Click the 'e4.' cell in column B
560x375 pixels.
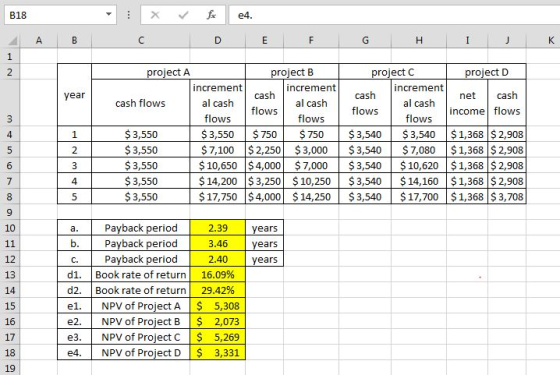click(x=74, y=353)
